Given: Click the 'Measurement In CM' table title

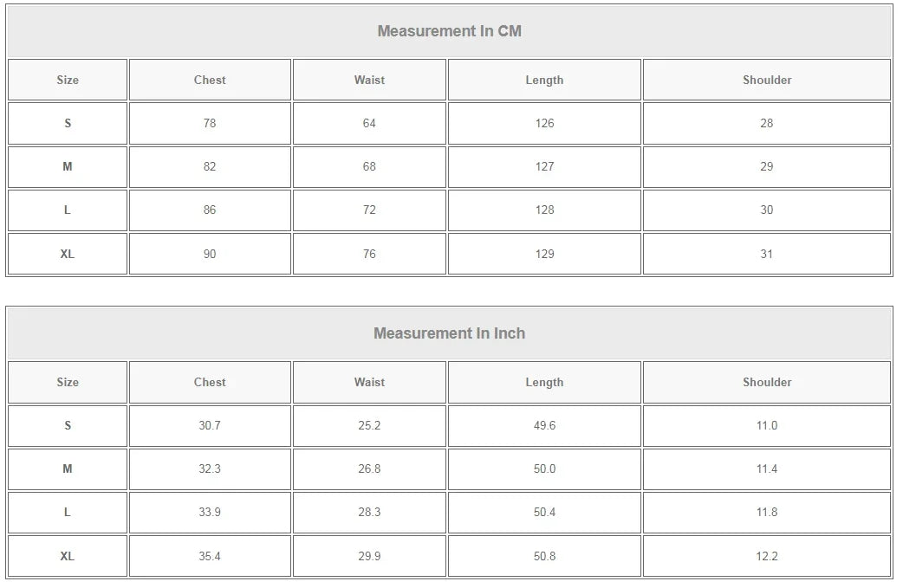Looking at the screenshot, I should click(449, 31).
